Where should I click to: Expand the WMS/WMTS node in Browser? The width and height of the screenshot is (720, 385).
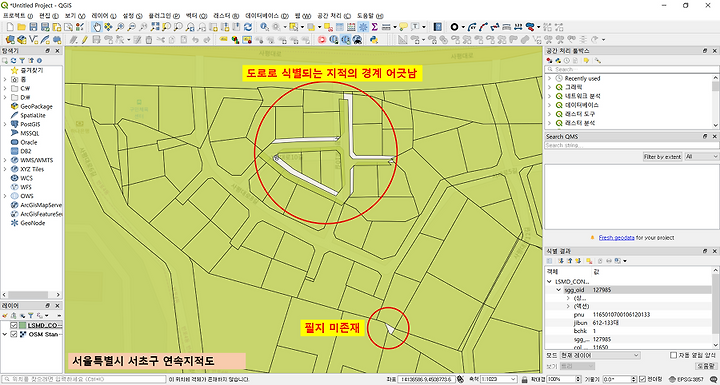5,160
